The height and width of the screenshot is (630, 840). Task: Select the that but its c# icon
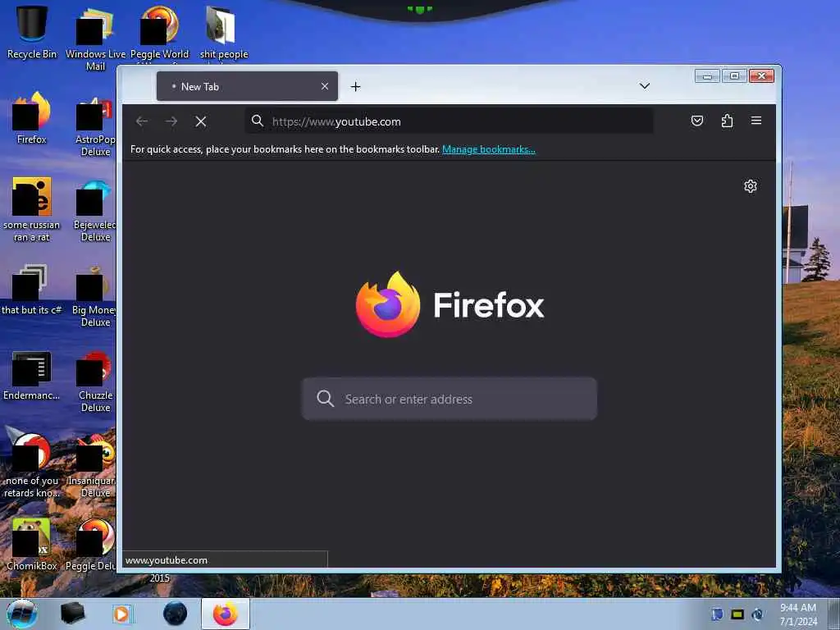point(32,290)
